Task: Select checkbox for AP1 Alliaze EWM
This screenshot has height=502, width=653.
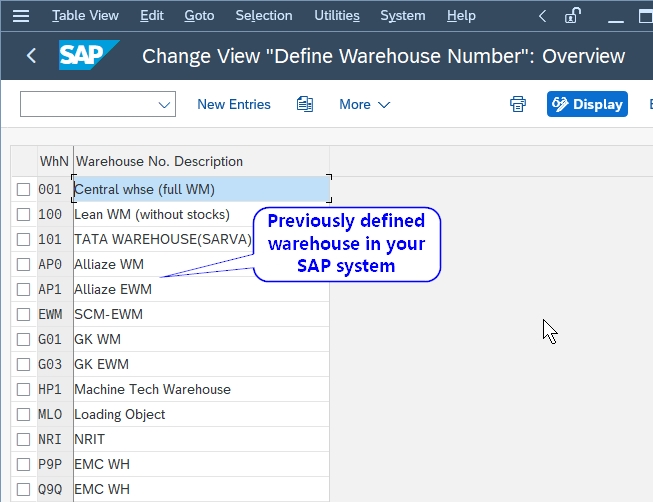Action: [x=23, y=290]
